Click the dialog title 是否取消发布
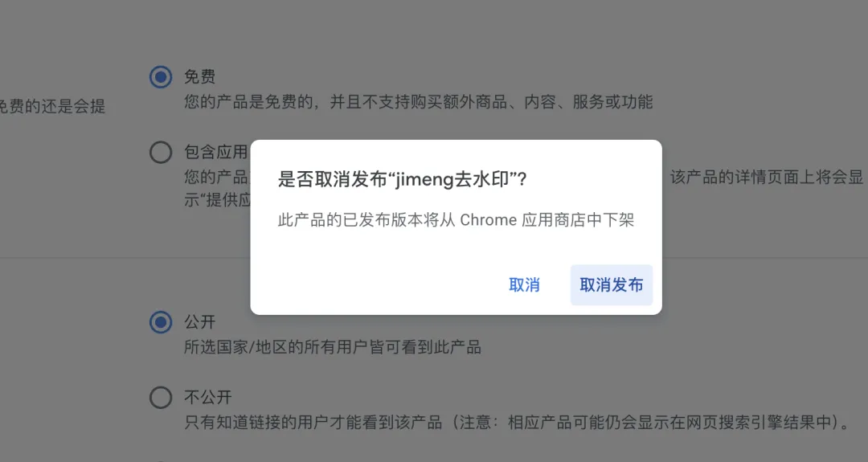Screen dimensions: 868x462 coord(332,179)
